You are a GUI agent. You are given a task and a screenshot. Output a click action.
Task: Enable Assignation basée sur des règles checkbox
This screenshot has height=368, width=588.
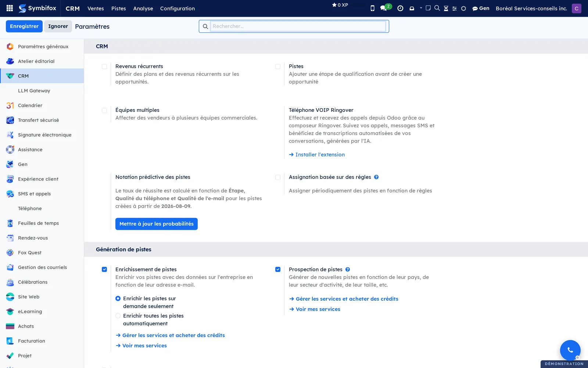278,177
